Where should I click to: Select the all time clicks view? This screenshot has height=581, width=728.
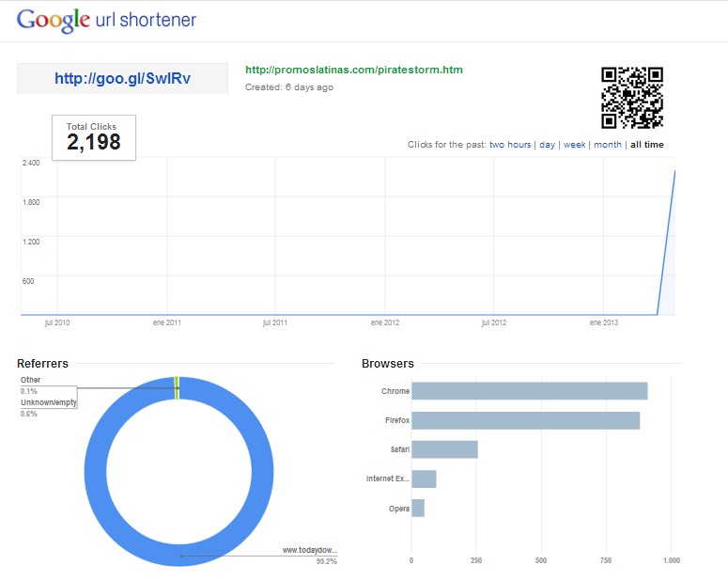click(647, 145)
